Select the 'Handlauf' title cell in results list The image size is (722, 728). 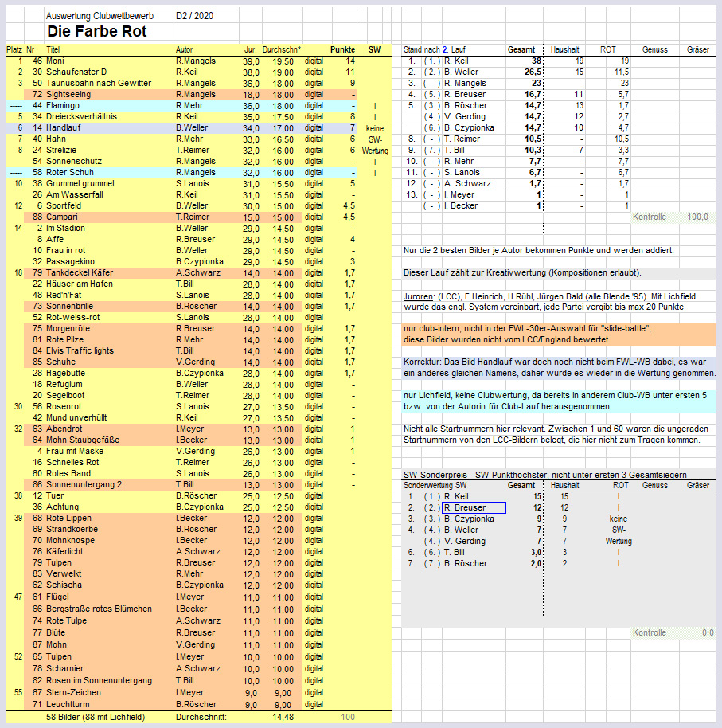[x=64, y=127]
